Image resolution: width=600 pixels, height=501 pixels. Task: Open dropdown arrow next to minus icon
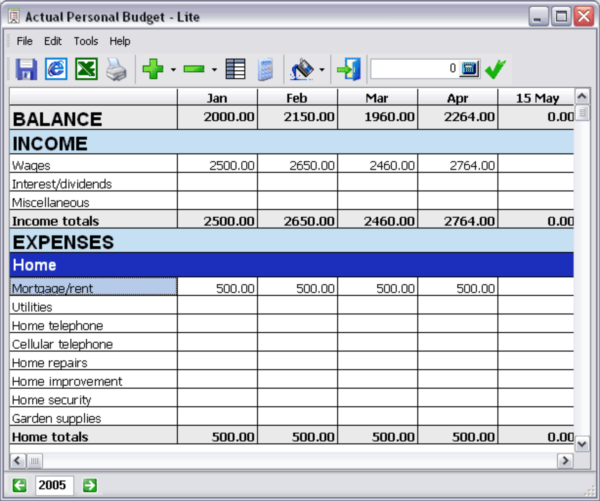[214, 70]
